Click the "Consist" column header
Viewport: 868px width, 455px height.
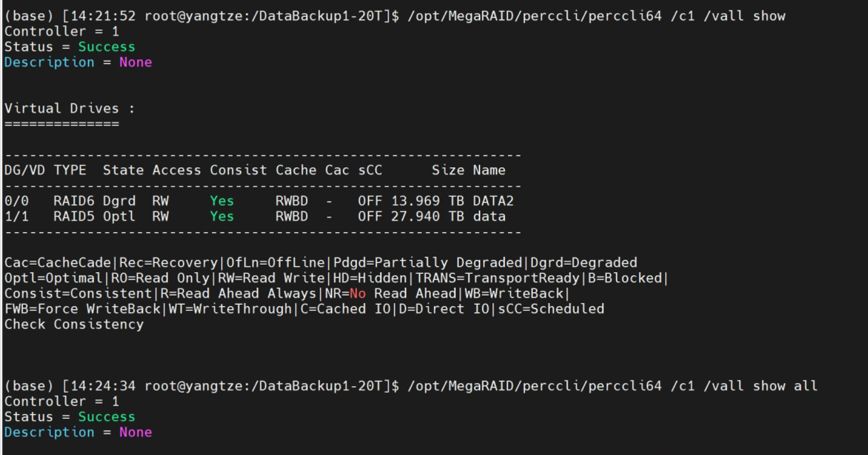[x=238, y=170]
